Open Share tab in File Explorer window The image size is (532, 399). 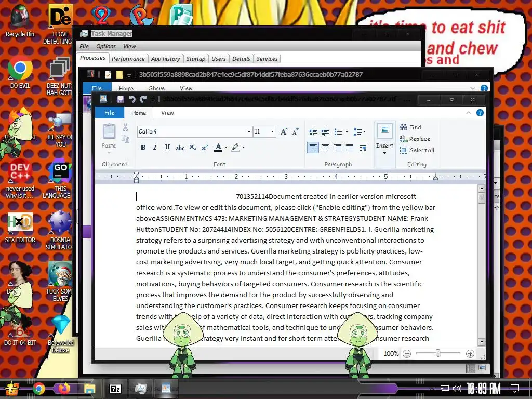click(156, 88)
